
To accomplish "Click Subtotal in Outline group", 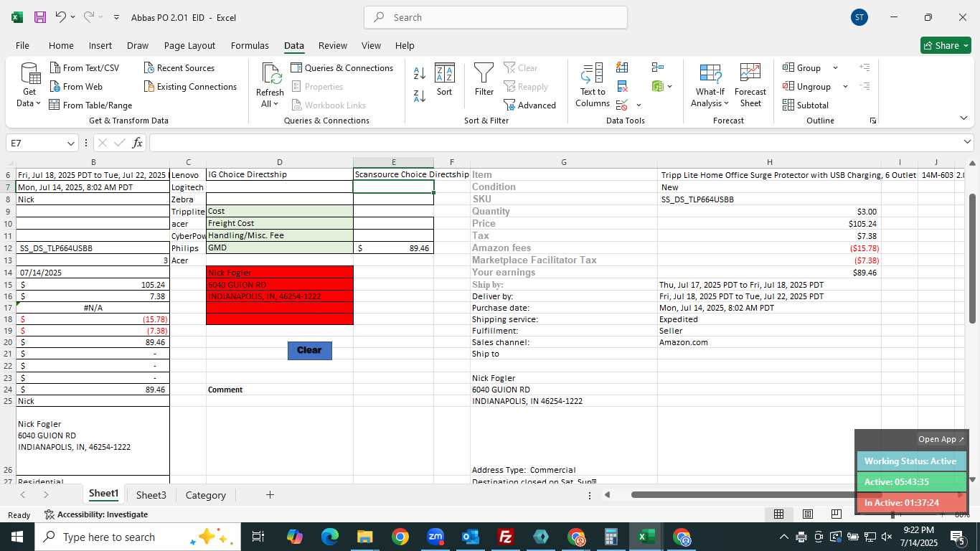I will (x=806, y=105).
